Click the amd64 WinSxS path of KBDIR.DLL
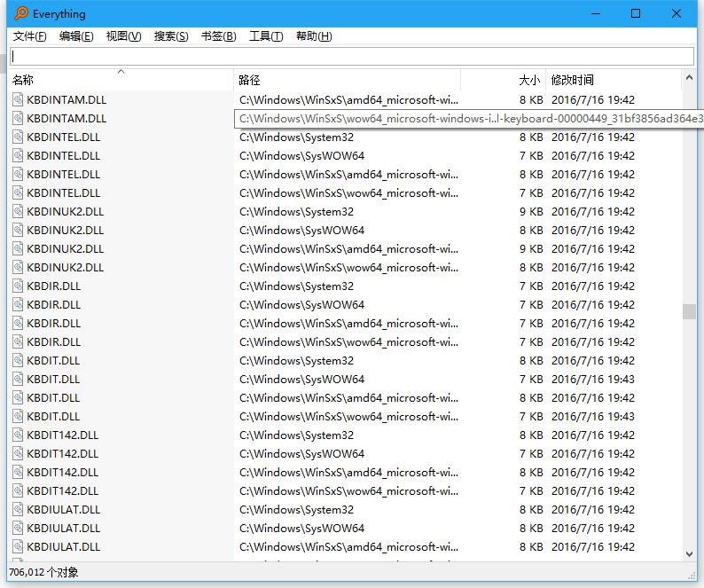Screen dimensions: 704x588 (x=348, y=324)
